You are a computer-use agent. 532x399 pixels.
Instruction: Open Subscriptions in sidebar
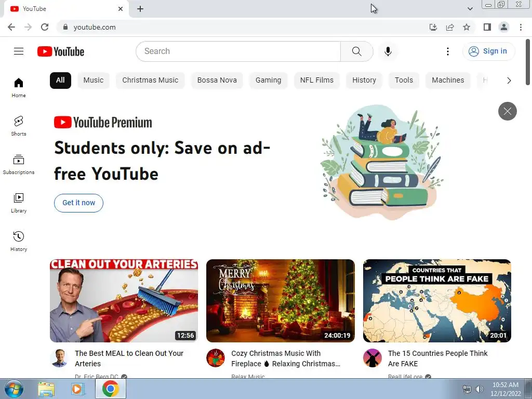tap(19, 165)
